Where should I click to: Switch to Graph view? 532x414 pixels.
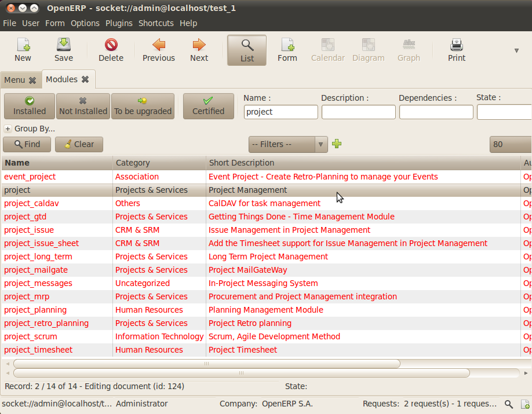(409, 50)
